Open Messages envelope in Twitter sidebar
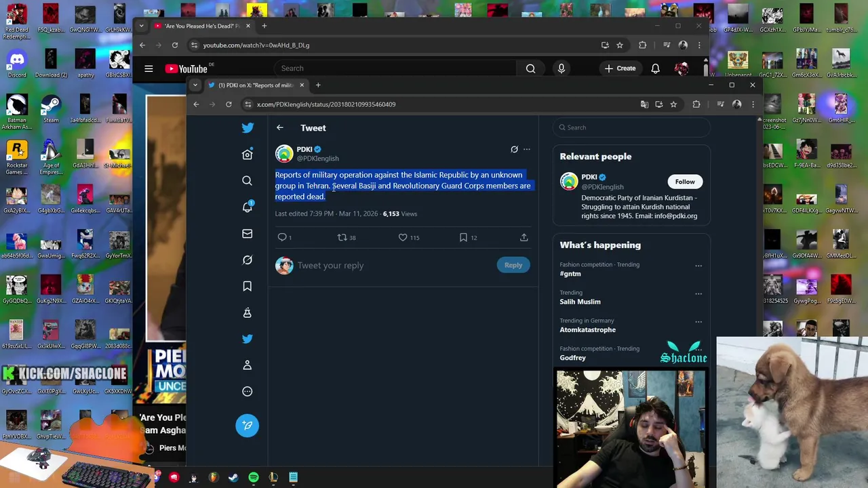The image size is (868, 488). 248,234
